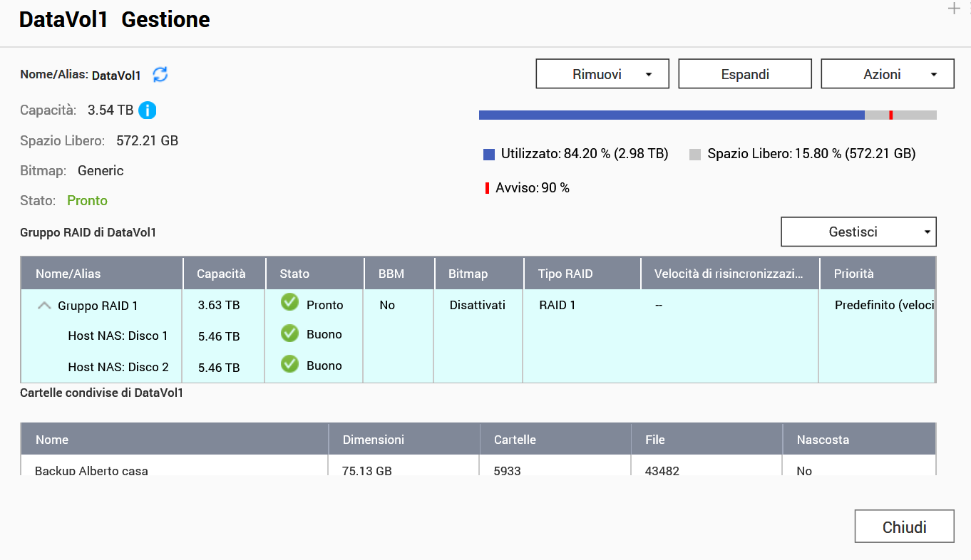Click the Chiudi button
This screenshot has height=560, width=971.
click(x=904, y=527)
